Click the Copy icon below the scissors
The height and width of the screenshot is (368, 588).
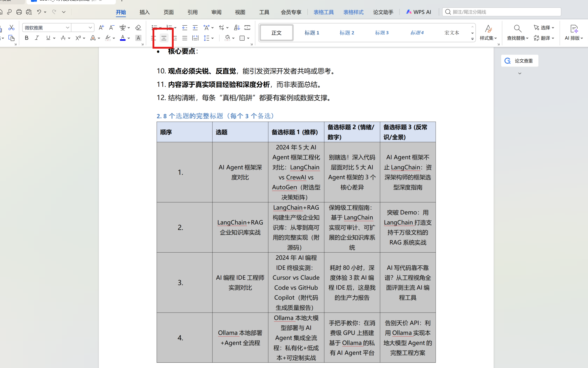point(11,38)
